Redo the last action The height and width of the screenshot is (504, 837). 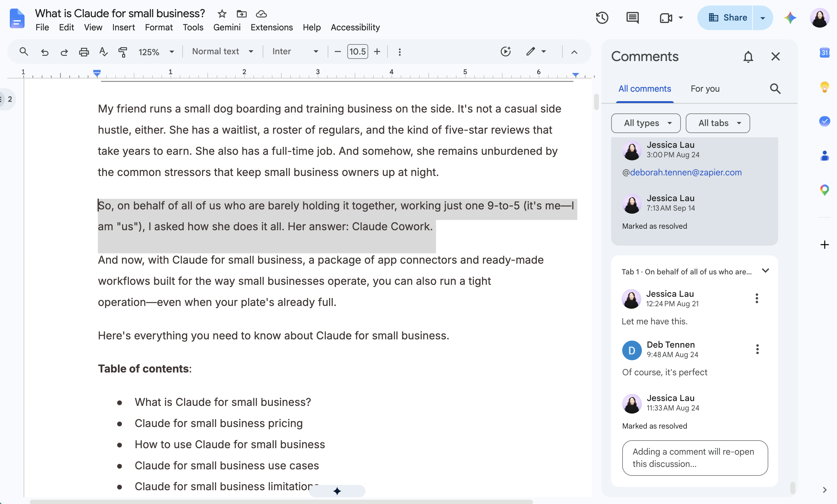[64, 52]
